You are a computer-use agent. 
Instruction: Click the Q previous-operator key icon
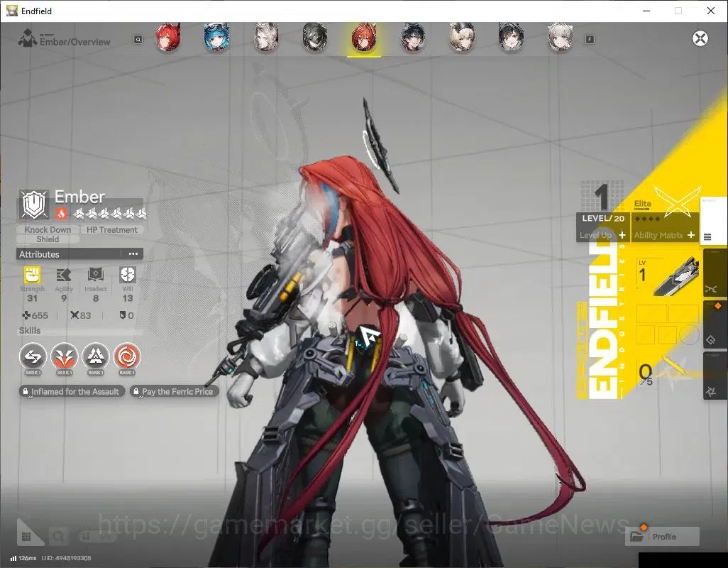[x=138, y=40]
